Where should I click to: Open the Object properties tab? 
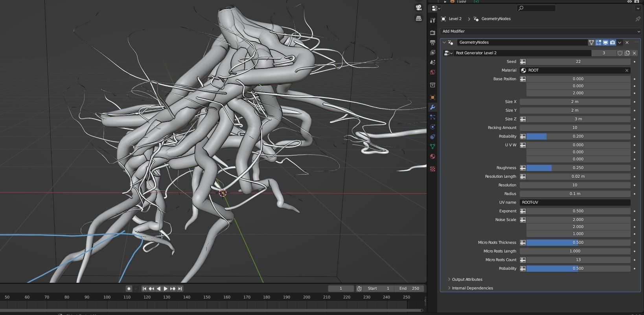(x=432, y=97)
